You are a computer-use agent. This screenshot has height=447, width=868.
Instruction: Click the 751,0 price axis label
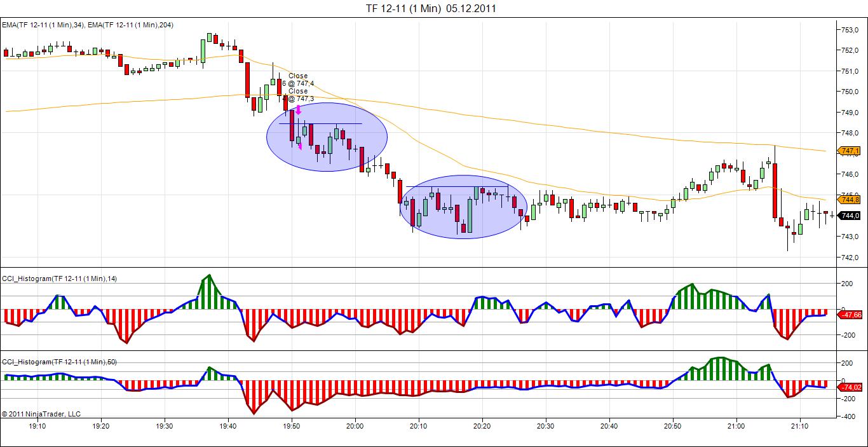pos(850,71)
